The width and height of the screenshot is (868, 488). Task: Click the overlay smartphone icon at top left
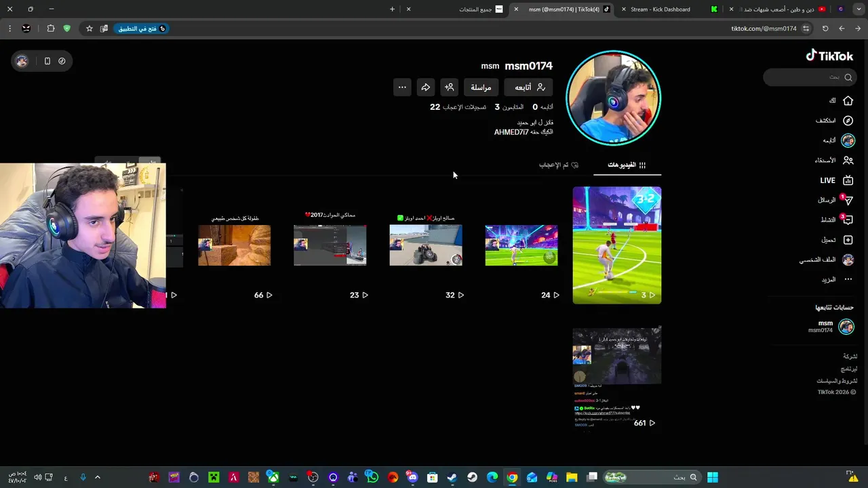[x=47, y=61]
